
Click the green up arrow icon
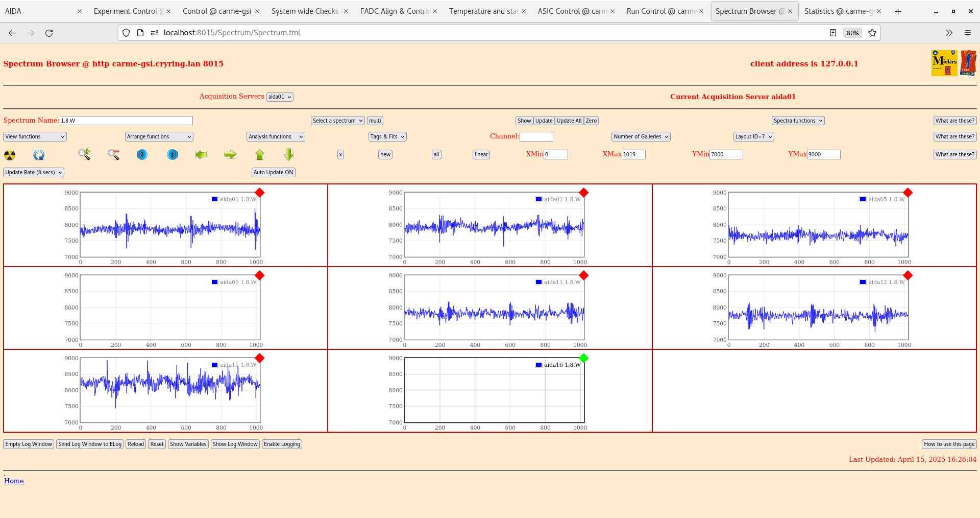pyautogui.click(x=260, y=154)
